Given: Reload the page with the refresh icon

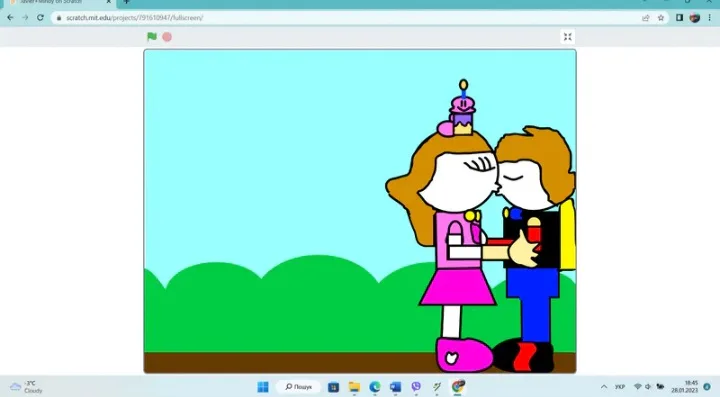Looking at the screenshot, I should coord(40,17).
